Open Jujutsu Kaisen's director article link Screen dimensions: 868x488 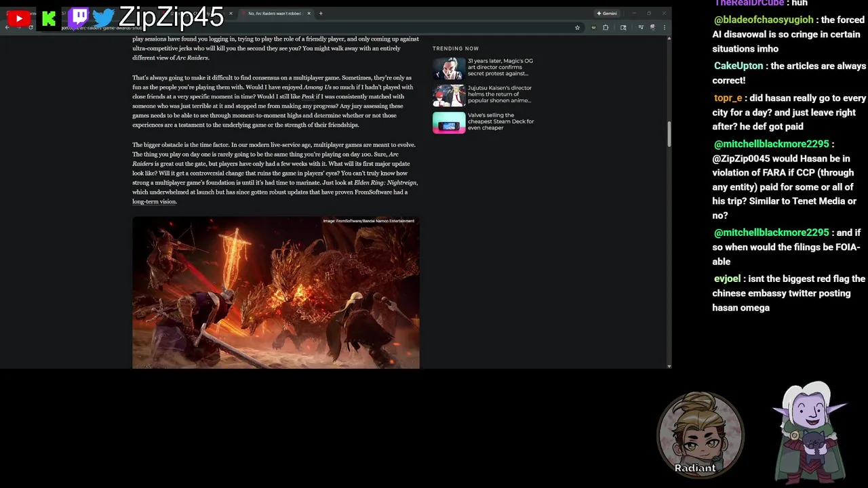click(x=500, y=94)
